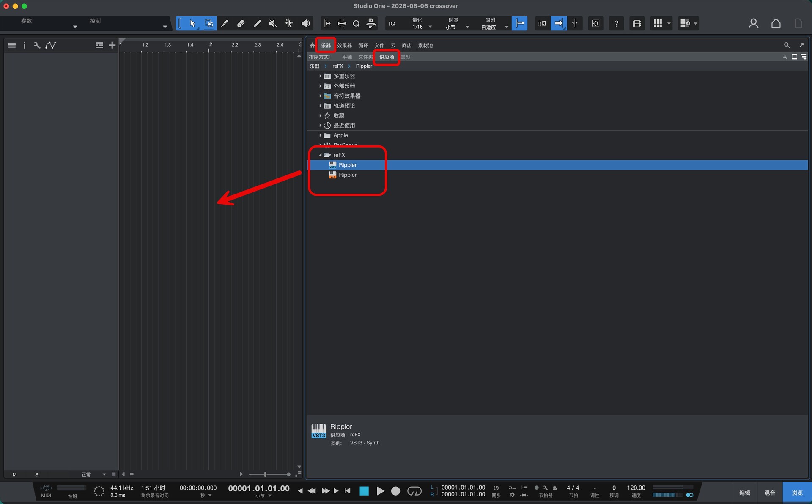Select the Listen speaker tool
The width and height of the screenshot is (812, 504).
click(305, 23)
